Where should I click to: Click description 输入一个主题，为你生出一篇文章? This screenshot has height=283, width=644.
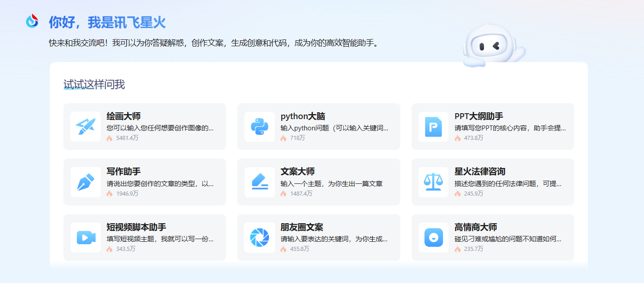332,184
